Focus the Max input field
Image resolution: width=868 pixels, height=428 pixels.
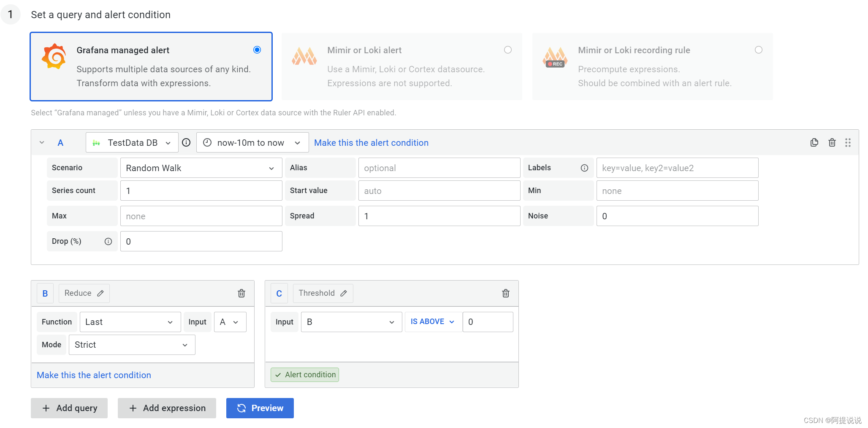coord(201,216)
